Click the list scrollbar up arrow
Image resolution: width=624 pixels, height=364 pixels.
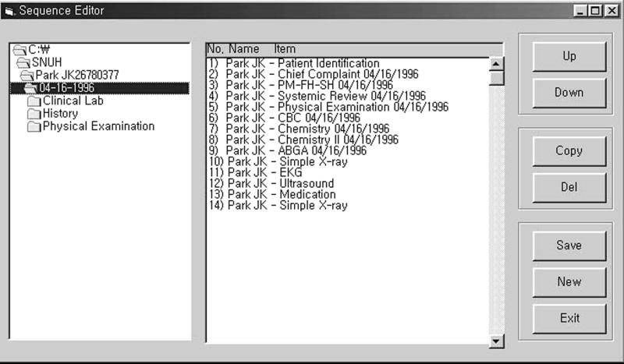pos(496,64)
